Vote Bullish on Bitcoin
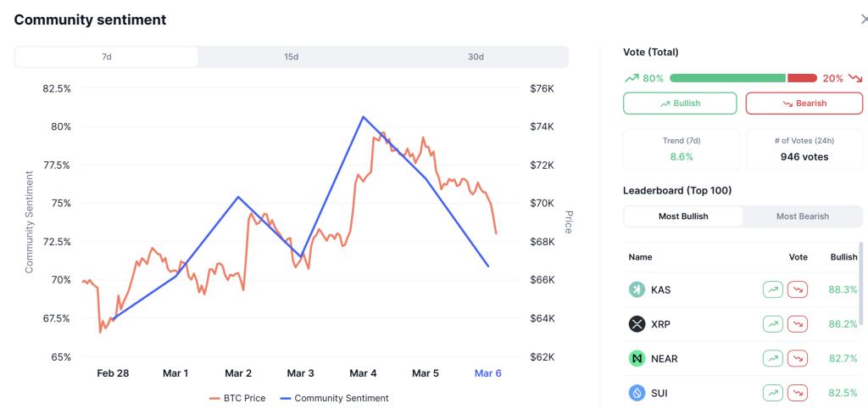Viewport: 868px width, 409px height. coord(680,103)
